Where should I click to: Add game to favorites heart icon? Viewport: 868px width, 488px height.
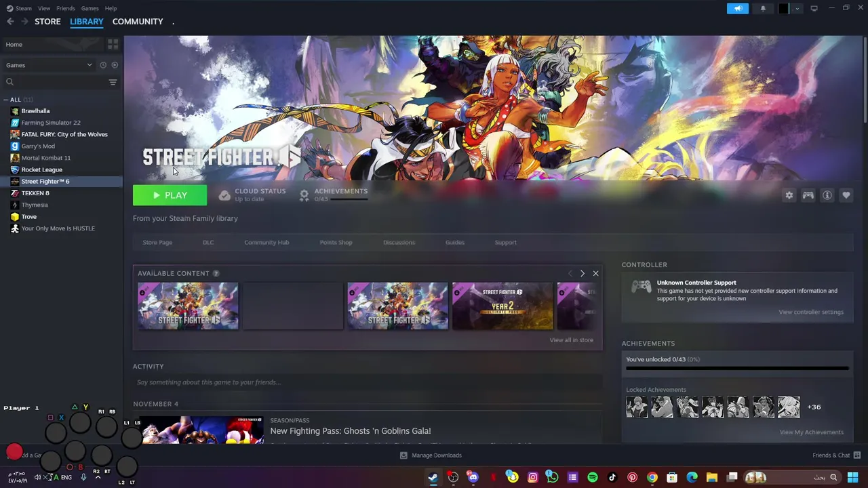846,195
